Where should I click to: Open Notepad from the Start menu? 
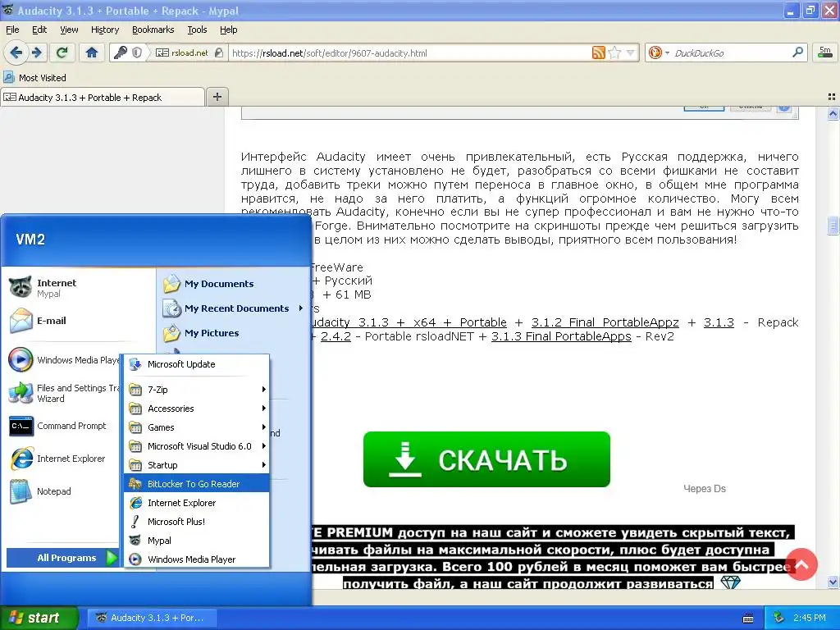click(63, 491)
